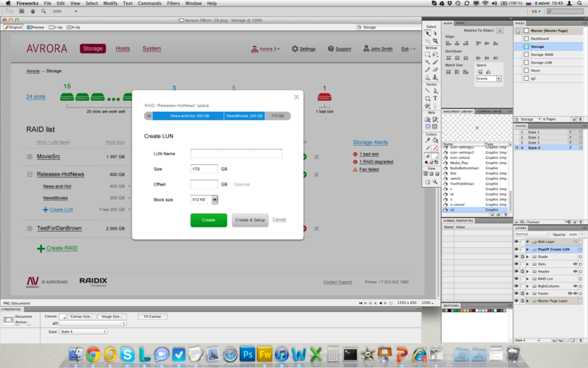This screenshot has height=368, width=588.
Task: Toggle Relative To Object button
Action: (500, 30)
